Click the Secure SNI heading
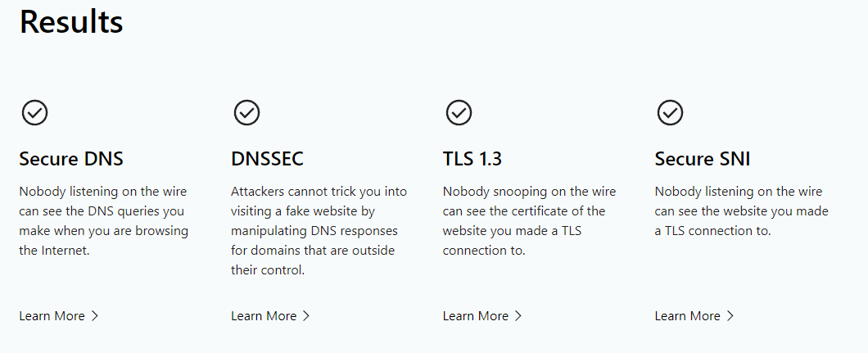The image size is (868, 353). (x=702, y=159)
